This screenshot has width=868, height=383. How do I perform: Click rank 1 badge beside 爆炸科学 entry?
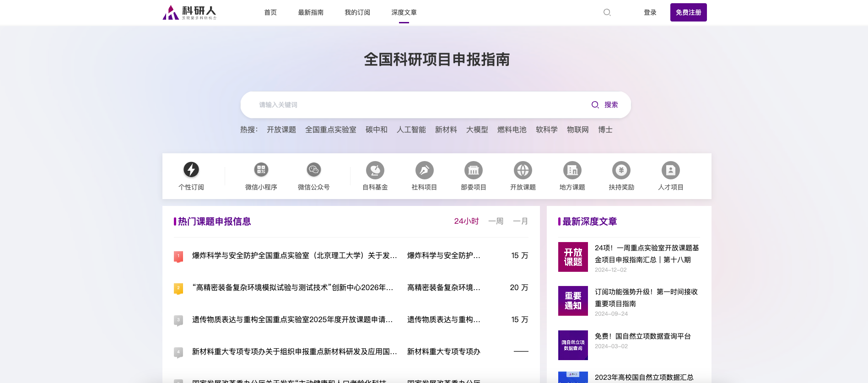click(178, 256)
